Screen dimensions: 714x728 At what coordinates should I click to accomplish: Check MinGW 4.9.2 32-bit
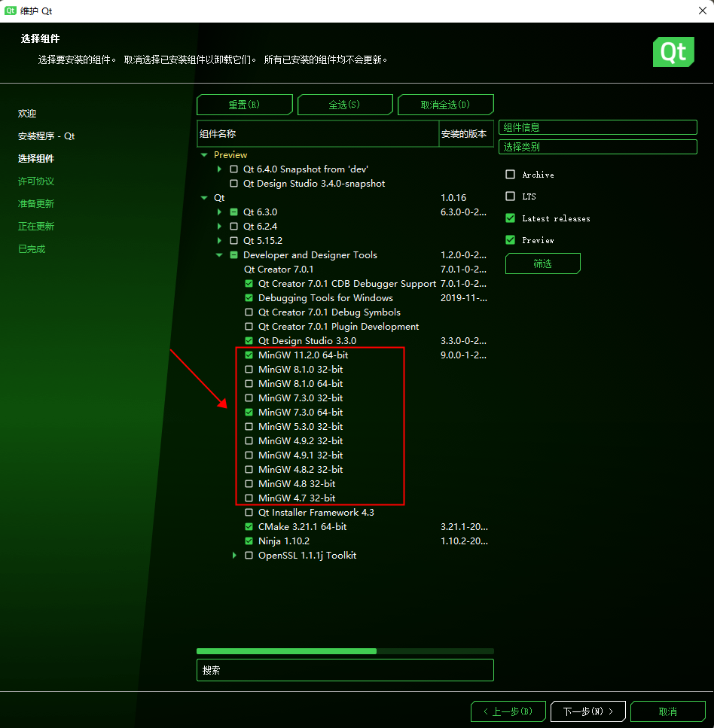(249, 441)
